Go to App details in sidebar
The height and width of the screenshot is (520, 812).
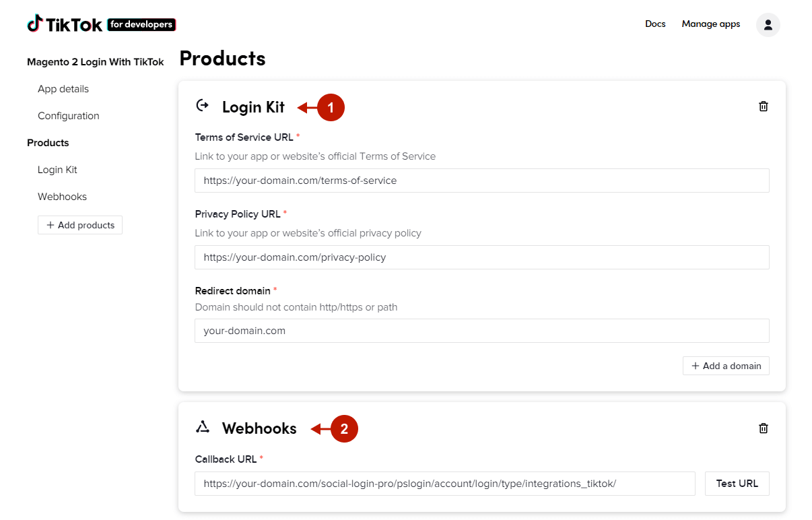[63, 89]
